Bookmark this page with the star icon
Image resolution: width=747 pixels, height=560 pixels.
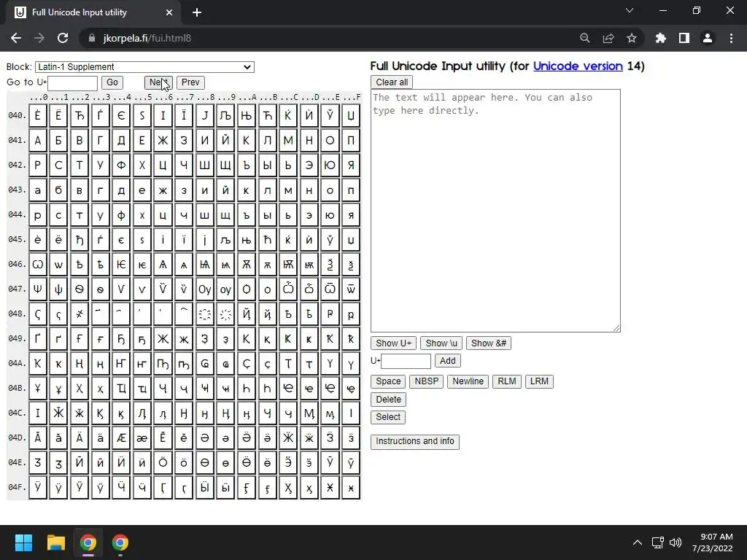632,38
